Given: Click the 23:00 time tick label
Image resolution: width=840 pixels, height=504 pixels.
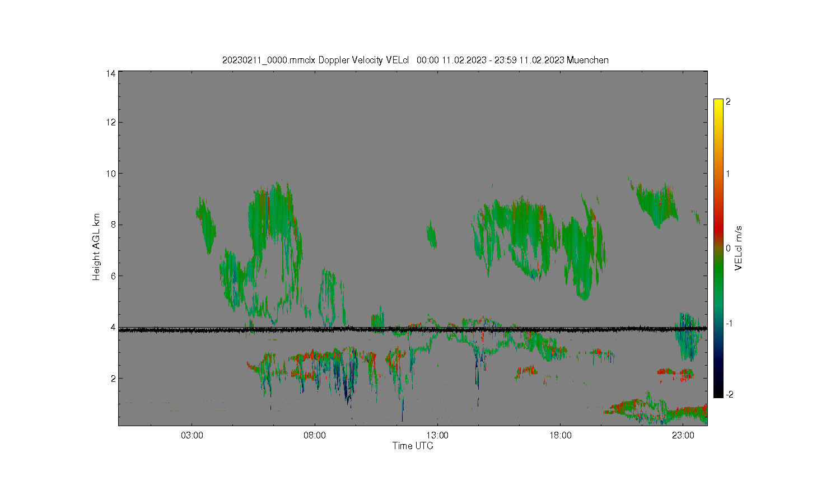Looking at the screenshot, I should tap(683, 435).
